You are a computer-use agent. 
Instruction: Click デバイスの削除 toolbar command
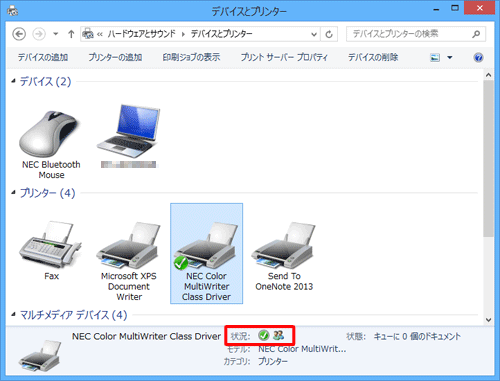point(373,57)
